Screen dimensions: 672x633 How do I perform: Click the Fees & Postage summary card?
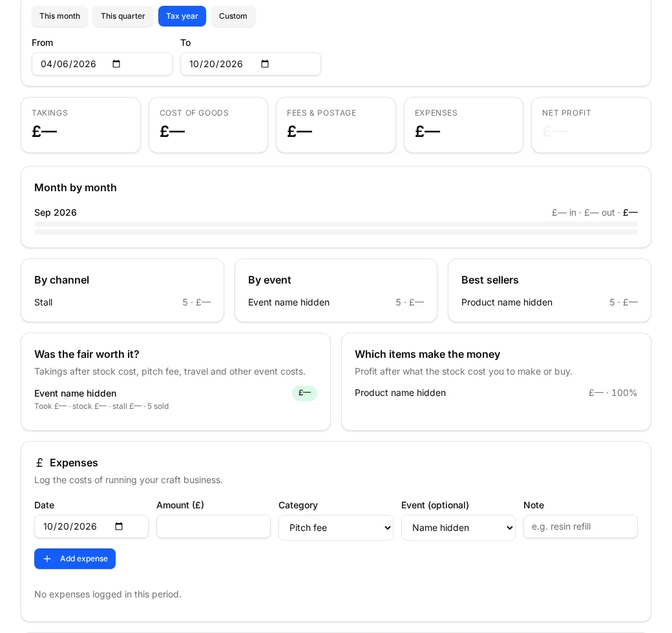[336, 125]
